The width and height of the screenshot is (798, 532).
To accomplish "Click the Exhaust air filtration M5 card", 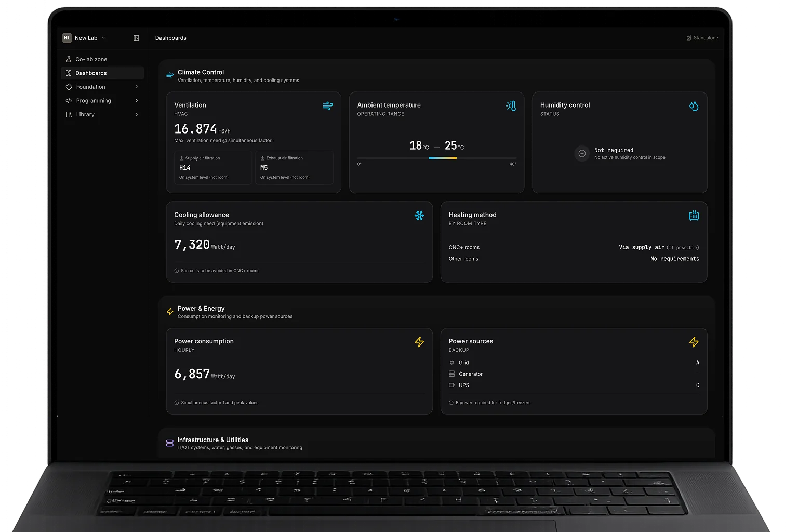I will tap(294, 168).
